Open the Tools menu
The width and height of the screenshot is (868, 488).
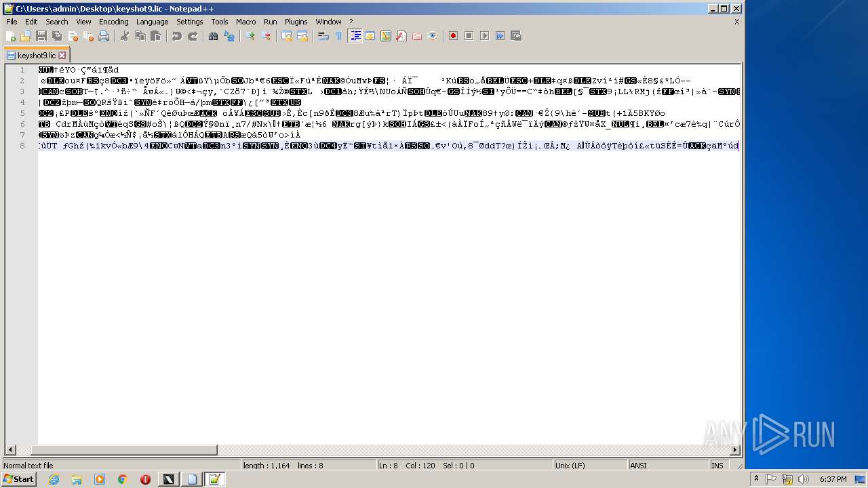click(x=220, y=22)
